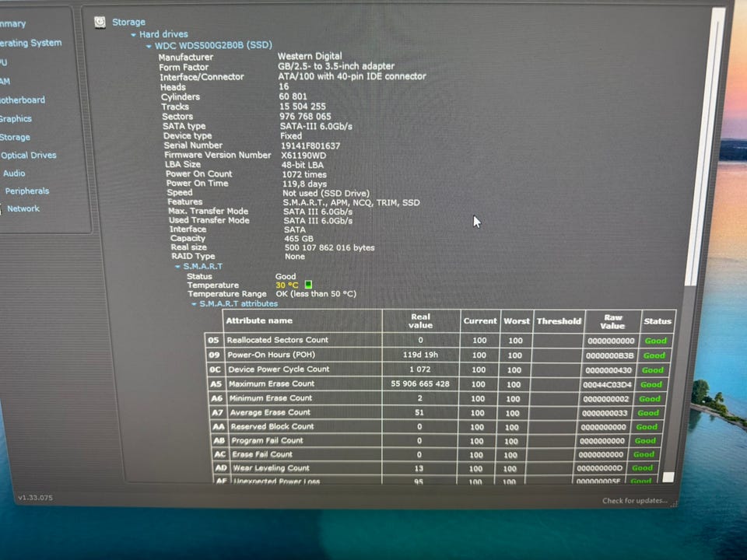Click the 500 107 862 016 bytes value
This screenshot has height=560, width=747.
pyautogui.click(x=330, y=247)
